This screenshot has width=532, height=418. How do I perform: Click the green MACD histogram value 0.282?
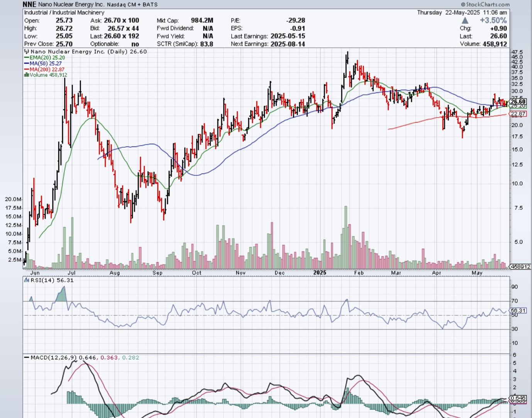[130, 357]
